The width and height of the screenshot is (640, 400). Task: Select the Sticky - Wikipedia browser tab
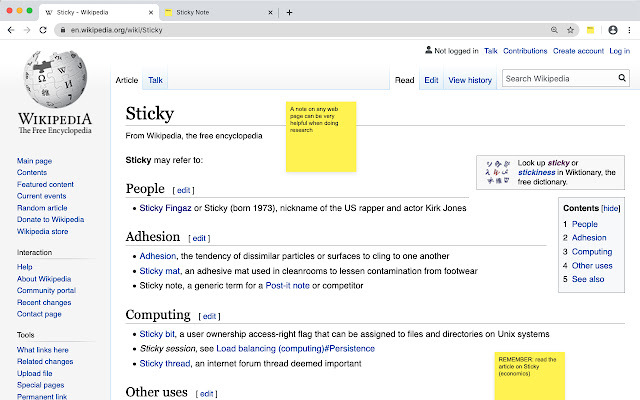98,13
